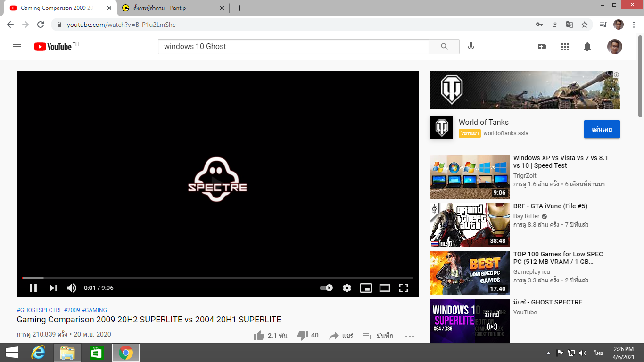Screen dimensions: 644x362
Task: Pause the video
Action: click(x=33, y=288)
